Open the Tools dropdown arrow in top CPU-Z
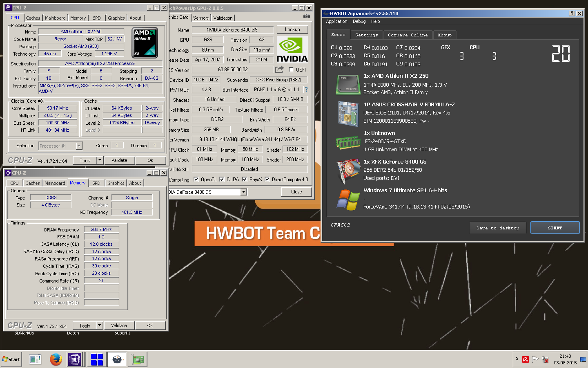The width and height of the screenshot is (588, 368). click(x=100, y=160)
